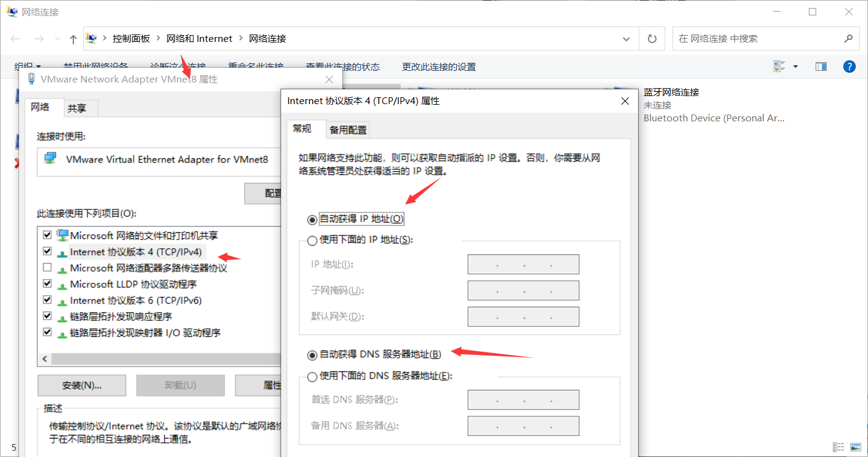868x457 pixels.
Task: Click the icon beside Internet 协议版本 4
Action: coord(62,253)
